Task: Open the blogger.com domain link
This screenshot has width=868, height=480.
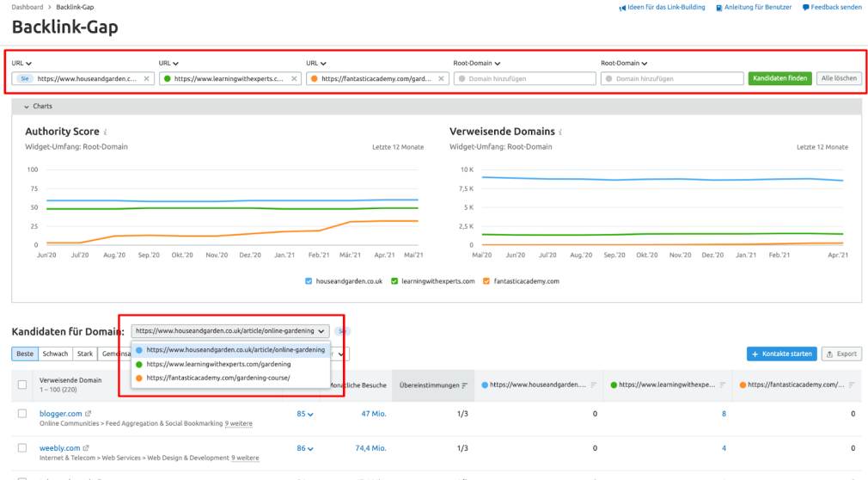Action: [60, 414]
